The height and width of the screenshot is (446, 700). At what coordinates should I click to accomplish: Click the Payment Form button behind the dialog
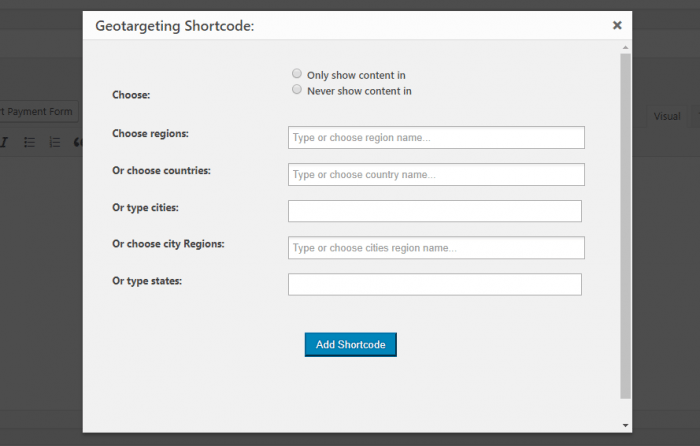[39, 112]
